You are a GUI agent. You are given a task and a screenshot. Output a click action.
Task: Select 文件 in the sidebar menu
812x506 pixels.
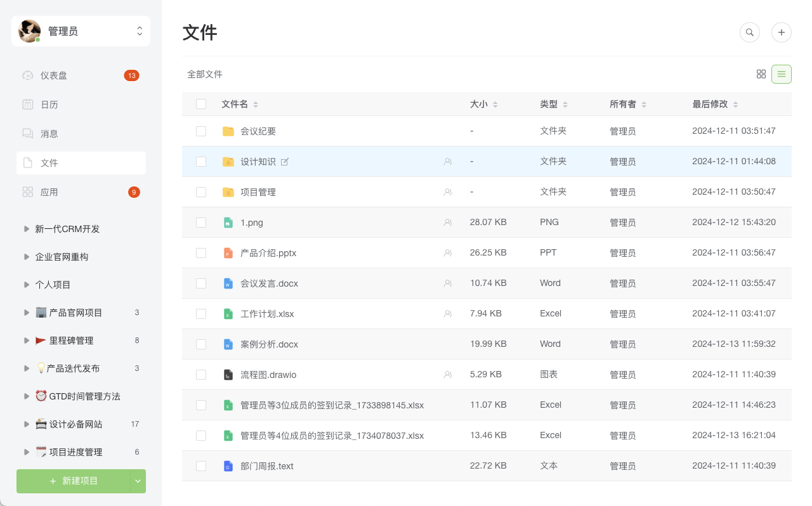pyautogui.click(x=81, y=163)
